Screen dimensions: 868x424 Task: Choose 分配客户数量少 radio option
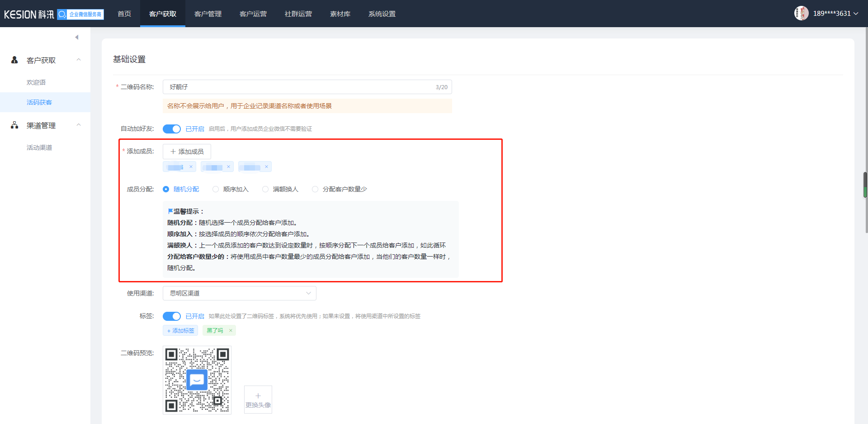pos(315,189)
